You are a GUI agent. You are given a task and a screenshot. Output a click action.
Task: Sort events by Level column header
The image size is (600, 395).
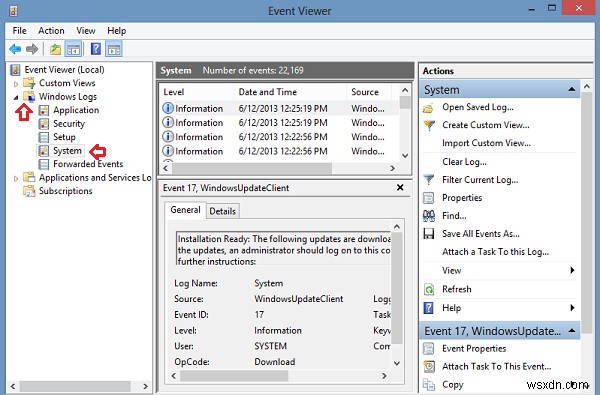click(x=196, y=92)
